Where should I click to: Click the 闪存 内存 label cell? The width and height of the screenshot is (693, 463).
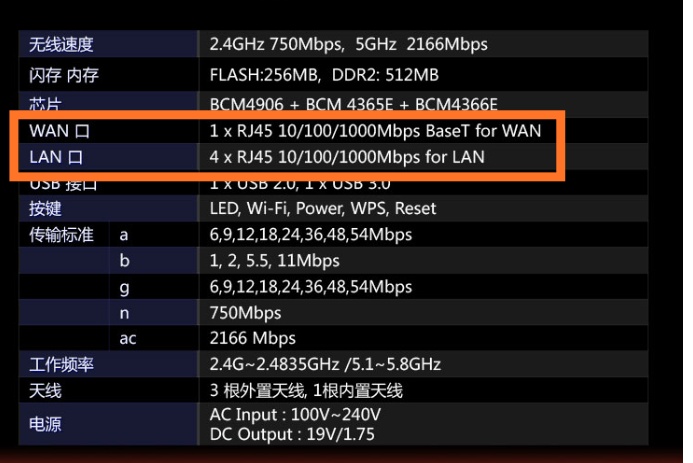coord(64,75)
